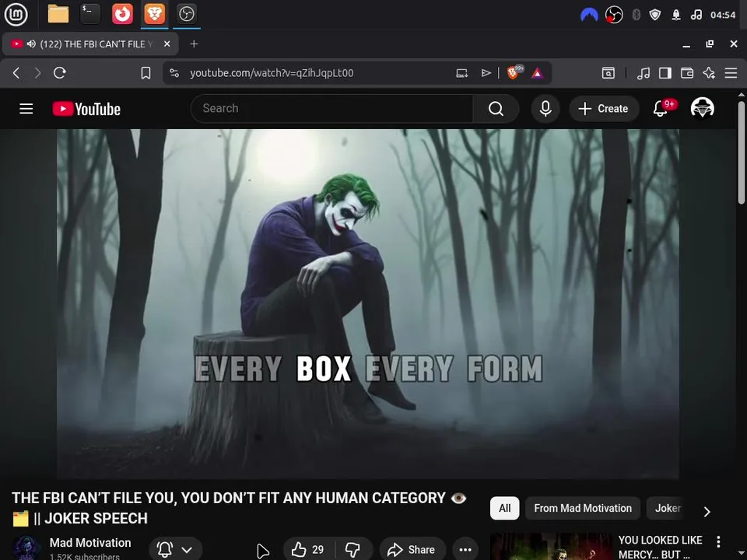Open the music note sound tray icon
747x560 pixels.
tap(696, 16)
